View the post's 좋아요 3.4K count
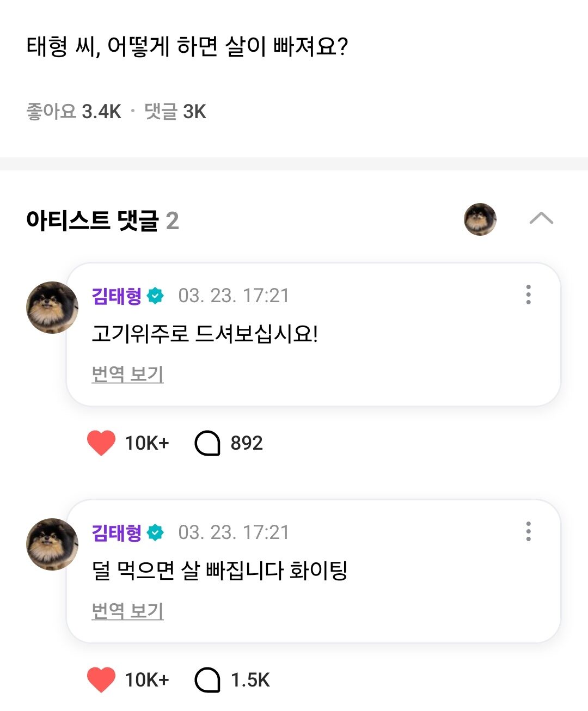This screenshot has height=711, width=588. tap(73, 112)
